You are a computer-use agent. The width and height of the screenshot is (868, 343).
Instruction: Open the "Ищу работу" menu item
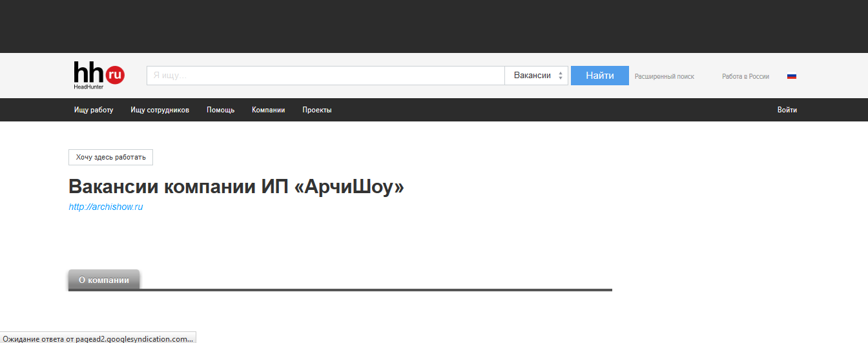coord(94,110)
